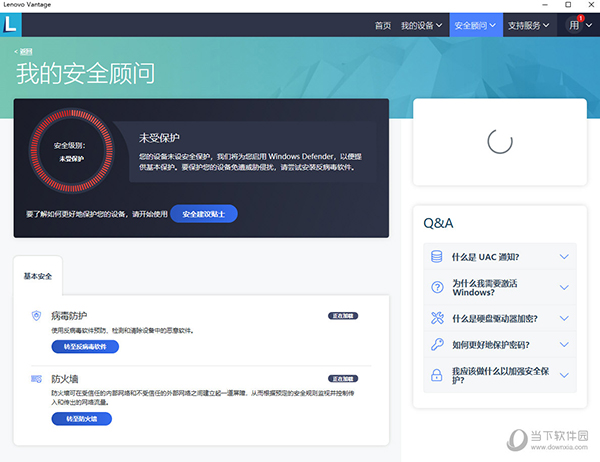This screenshot has height=462, width=600.
Task: Open the 我的设备 menu
Action: click(x=422, y=26)
